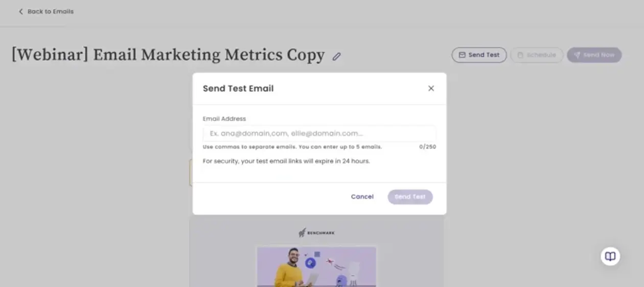The width and height of the screenshot is (644, 287).
Task: Click the 0/250 character counter
Action: click(427, 147)
